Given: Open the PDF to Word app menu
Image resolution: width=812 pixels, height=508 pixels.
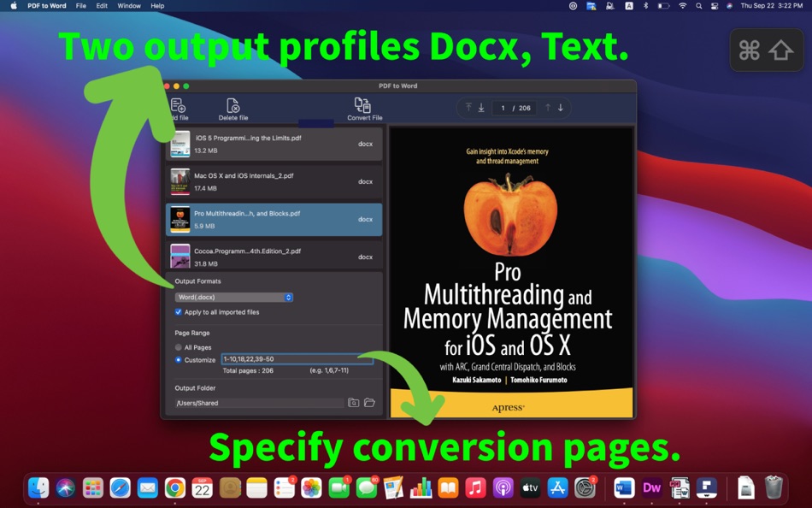Looking at the screenshot, I should click(x=47, y=6).
